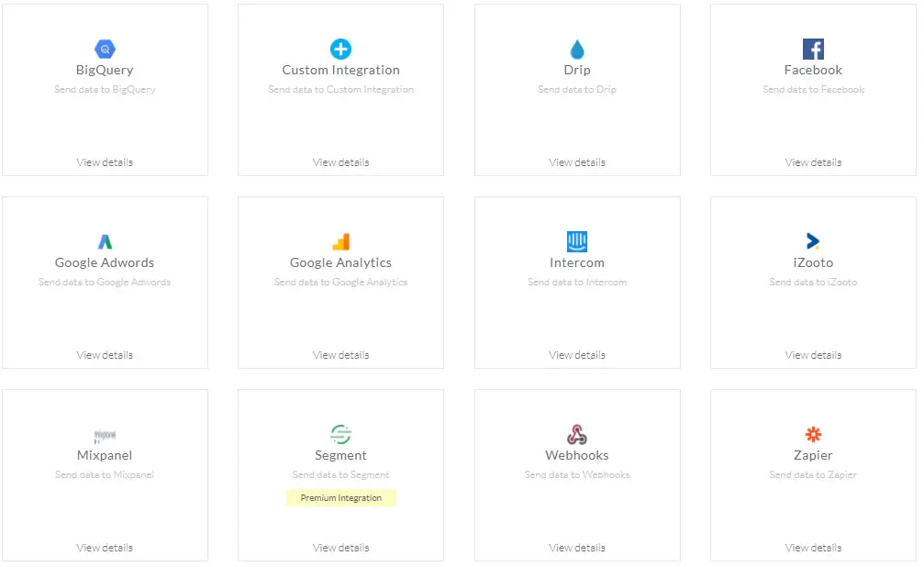Select the Facebook title text

pos(813,70)
